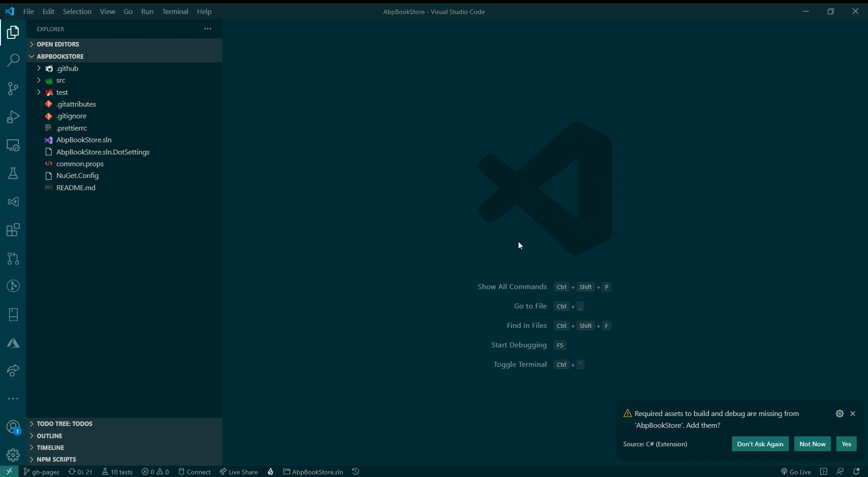Open the Remote Explorer view
868x477 pixels.
pyautogui.click(x=13, y=145)
